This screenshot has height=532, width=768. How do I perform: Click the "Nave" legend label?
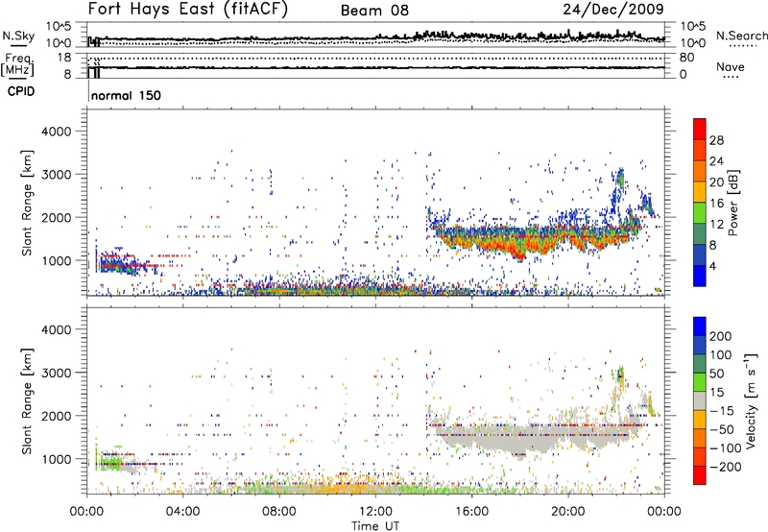pyautogui.click(x=731, y=66)
